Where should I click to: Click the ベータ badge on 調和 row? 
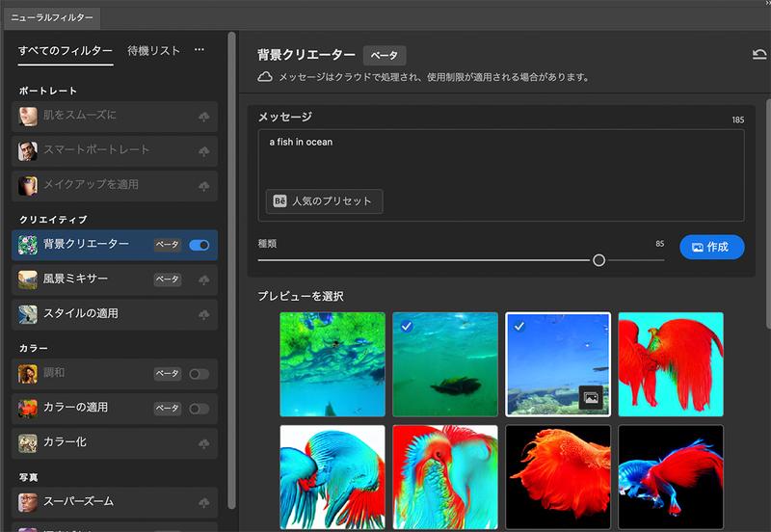168,374
